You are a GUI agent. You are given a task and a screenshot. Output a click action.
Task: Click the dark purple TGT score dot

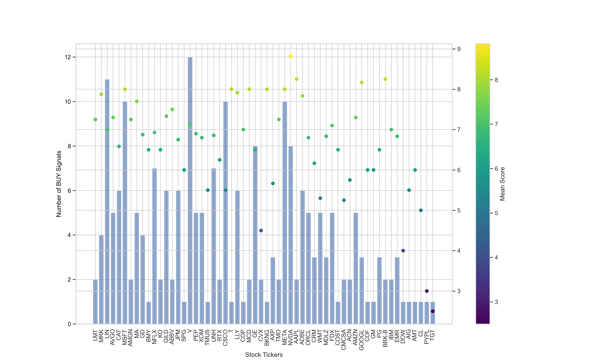pos(433,311)
